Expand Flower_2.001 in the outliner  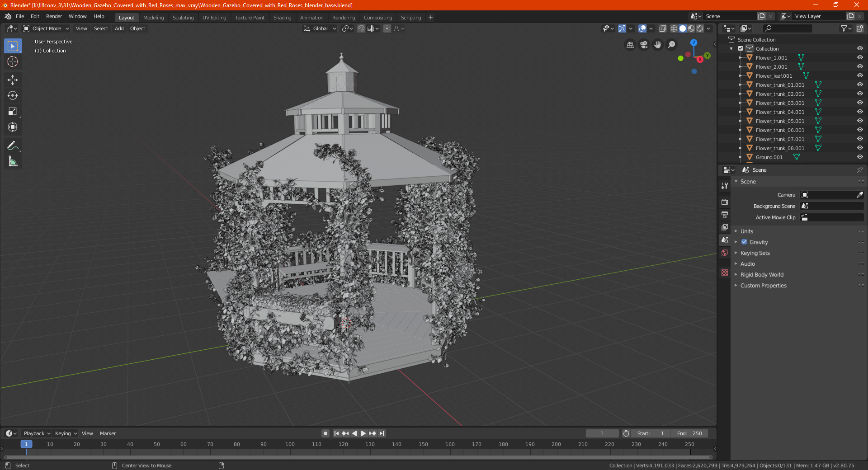(x=740, y=67)
